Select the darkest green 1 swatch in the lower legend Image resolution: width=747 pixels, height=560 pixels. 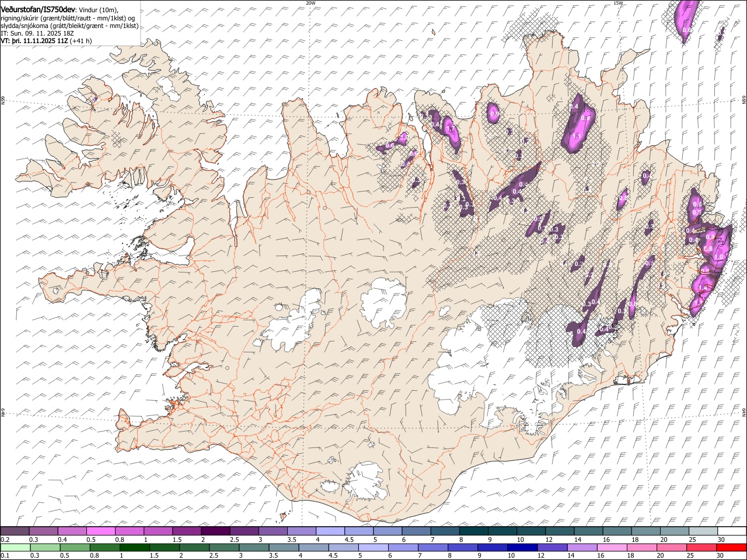click(134, 548)
